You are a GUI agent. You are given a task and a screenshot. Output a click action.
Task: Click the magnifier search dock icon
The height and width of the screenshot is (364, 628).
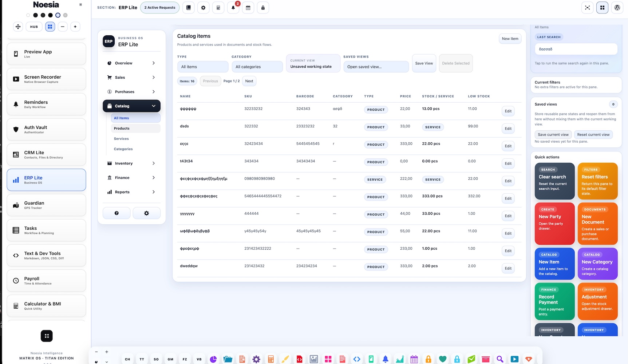point(500,359)
